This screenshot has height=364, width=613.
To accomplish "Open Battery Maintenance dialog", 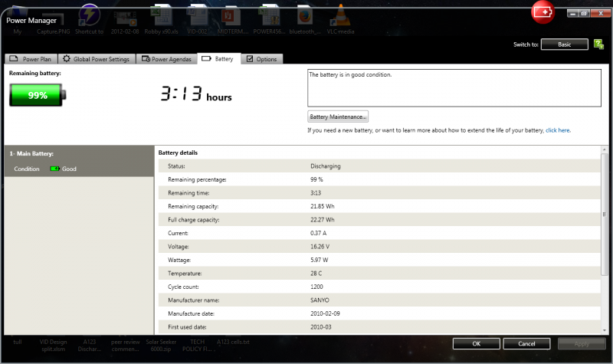I will [x=338, y=116].
